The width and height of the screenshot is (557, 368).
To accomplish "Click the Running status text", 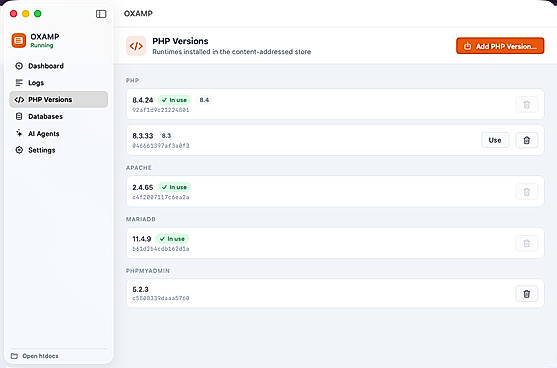I will (42, 45).
